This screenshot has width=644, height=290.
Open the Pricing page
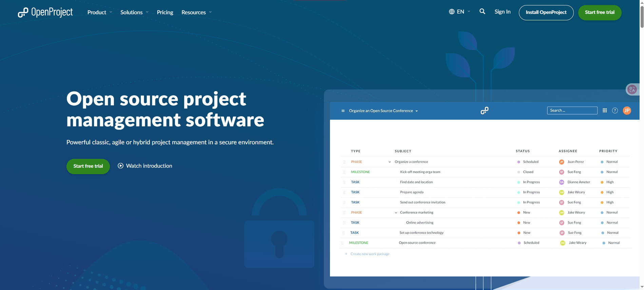tap(165, 12)
